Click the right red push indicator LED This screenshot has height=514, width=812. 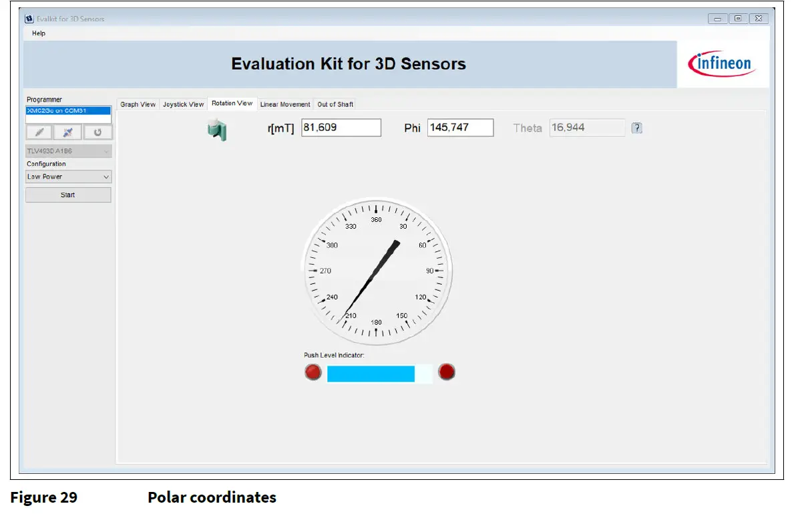[x=447, y=372]
